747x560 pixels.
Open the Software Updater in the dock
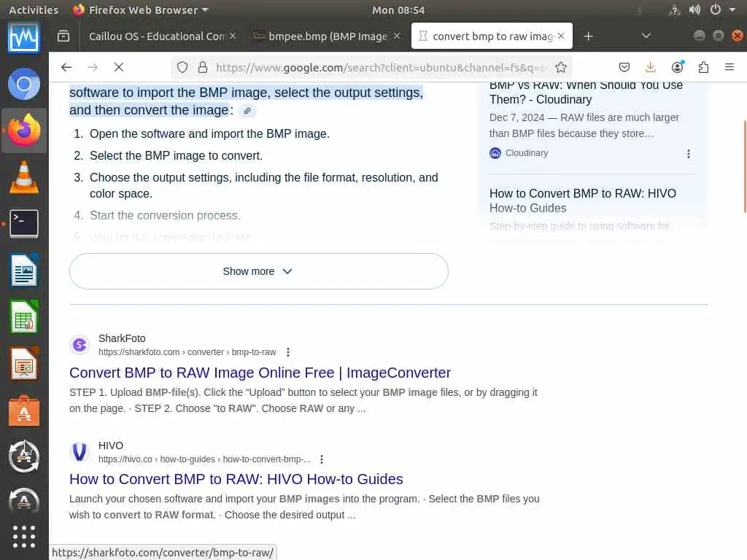pyautogui.click(x=24, y=456)
